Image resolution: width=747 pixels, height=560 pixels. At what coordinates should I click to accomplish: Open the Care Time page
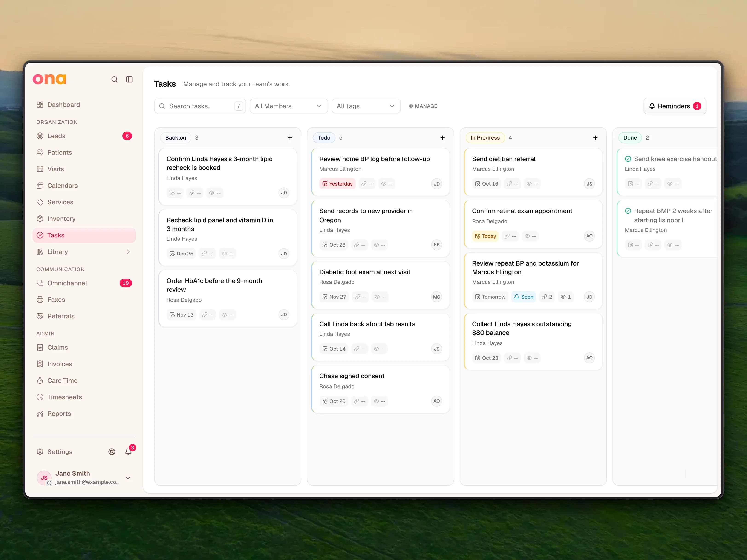click(x=84, y=380)
